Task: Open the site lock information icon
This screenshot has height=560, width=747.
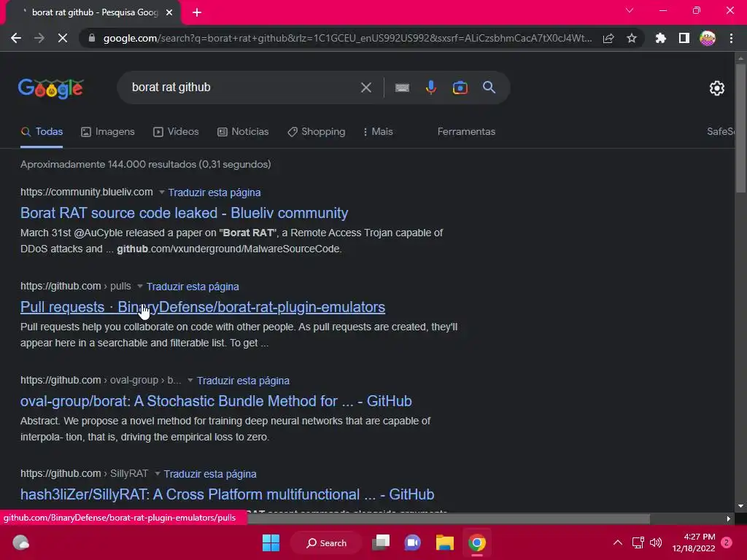Action: coord(92,38)
